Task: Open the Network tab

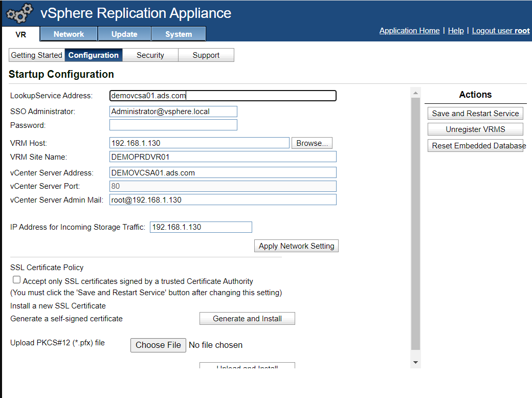Action: [x=69, y=34]
